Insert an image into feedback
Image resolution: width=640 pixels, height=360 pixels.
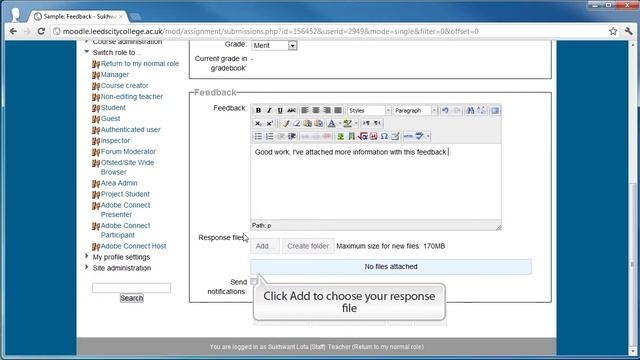(340, 136)
